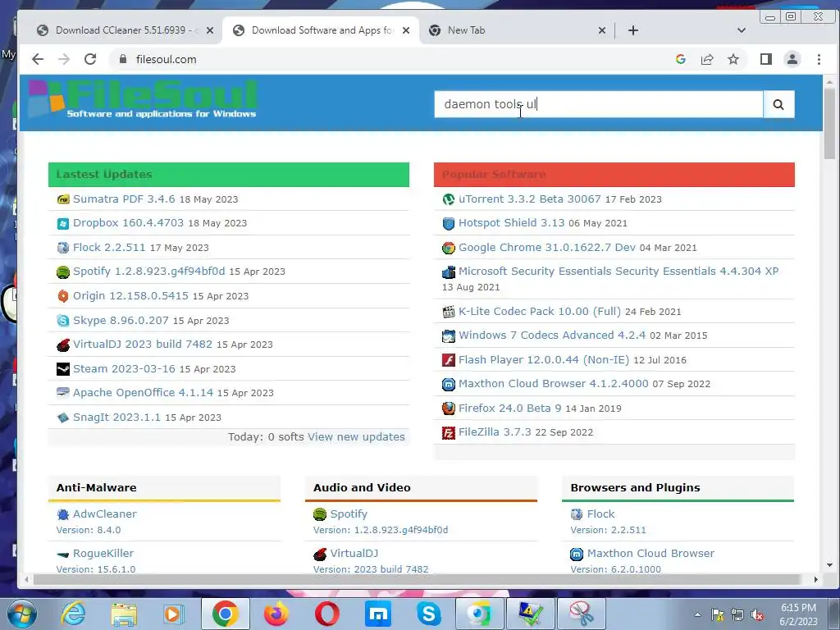Open a new tab with plus button
The width and height of the screenshot is (840, 630).
click(x=633, y=30)
